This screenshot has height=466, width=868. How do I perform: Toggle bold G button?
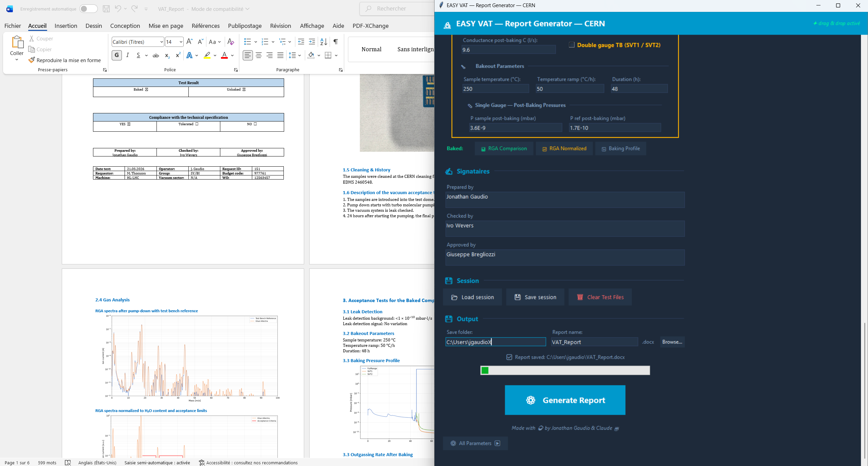[117, 55]
